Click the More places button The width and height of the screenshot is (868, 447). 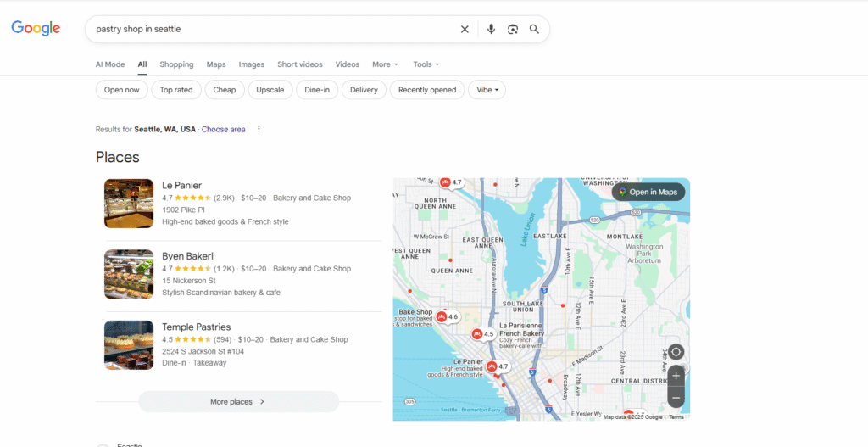pos(238,401)
